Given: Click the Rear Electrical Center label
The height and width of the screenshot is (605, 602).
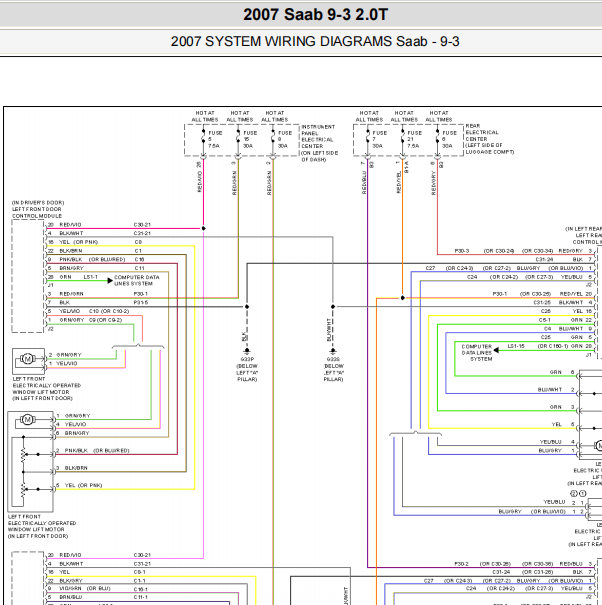Looking at the screenshot, I should pos(490,139).
